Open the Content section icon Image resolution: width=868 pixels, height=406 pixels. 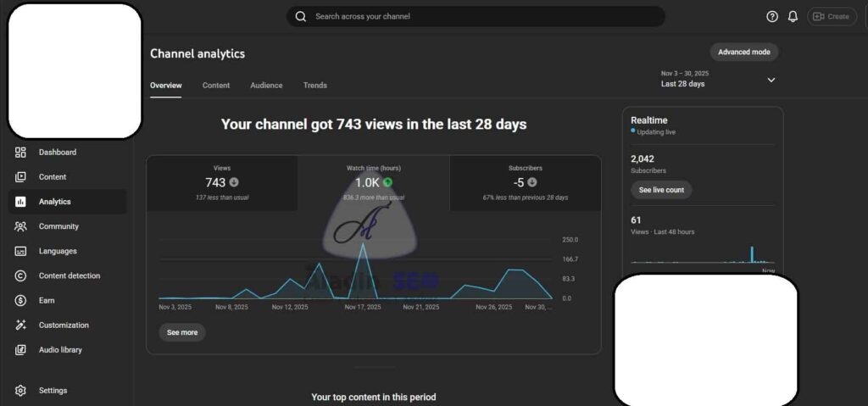(20, 177)
